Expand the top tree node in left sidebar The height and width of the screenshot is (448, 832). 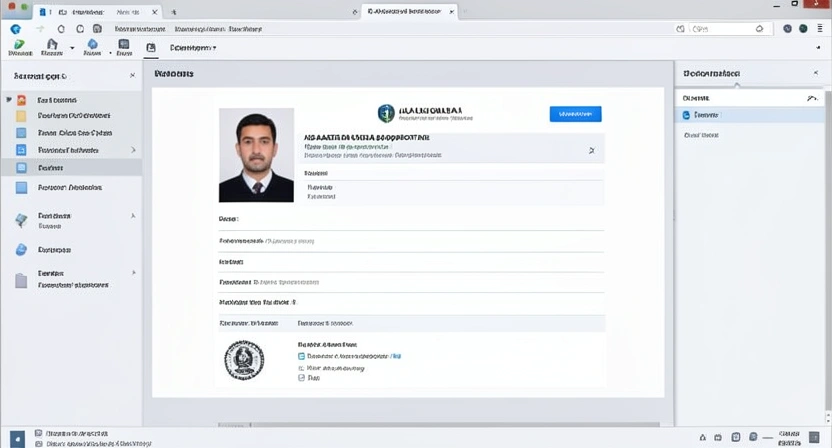(x=8, y=100)
